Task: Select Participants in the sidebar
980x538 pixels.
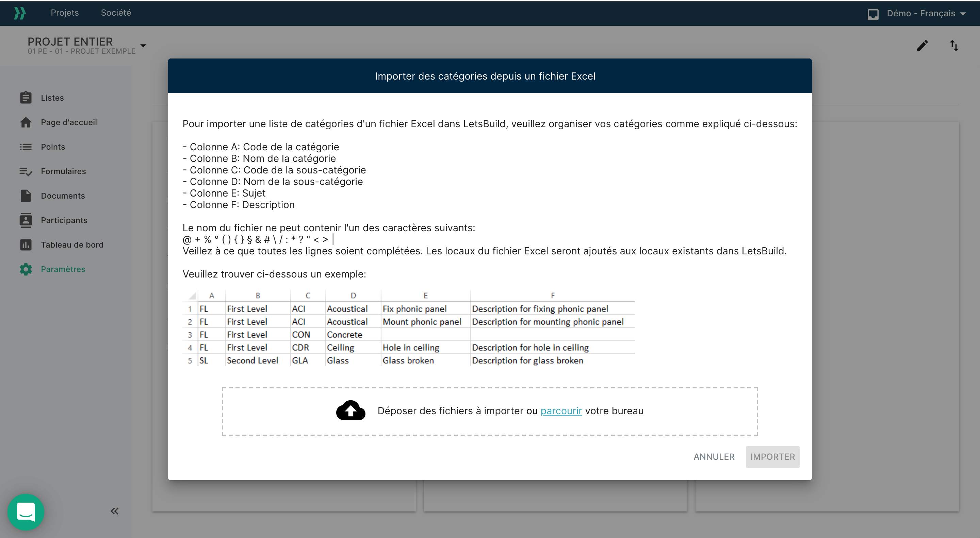Action: pos(64,220)
